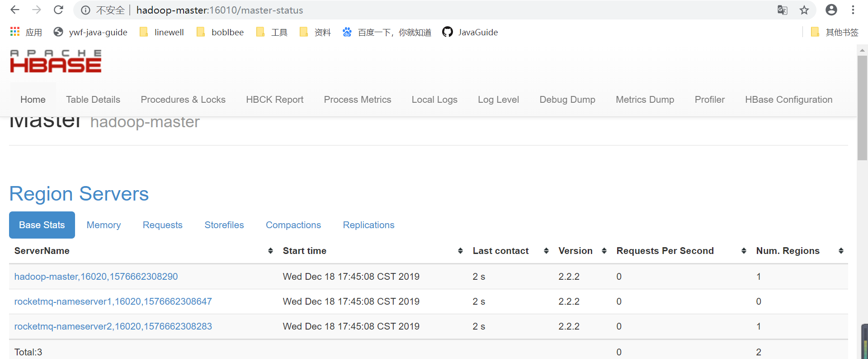
Task: Bookmark this page with the star icon
Action: 804,10
